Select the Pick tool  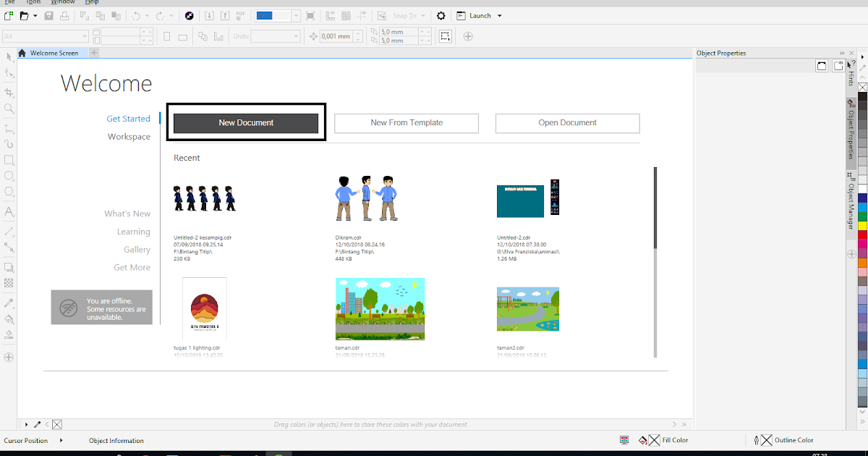(9, 56)
